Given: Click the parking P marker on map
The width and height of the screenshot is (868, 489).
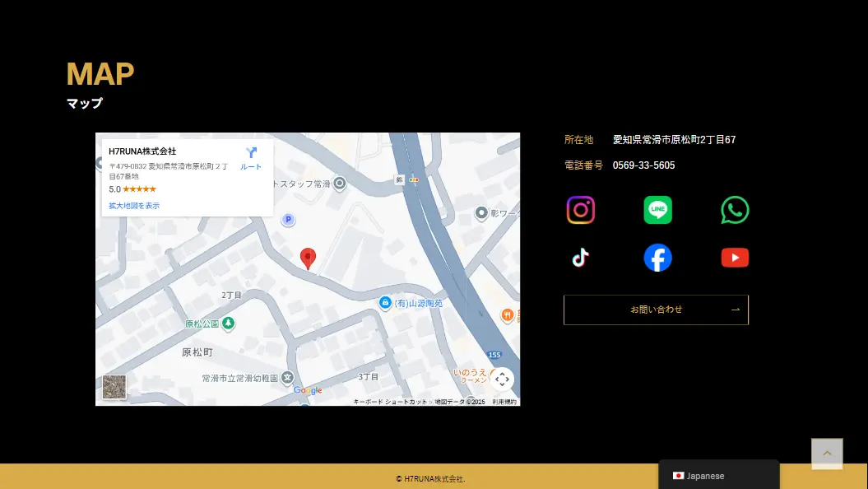Looking at the screenshot, I should click(288, 220).
